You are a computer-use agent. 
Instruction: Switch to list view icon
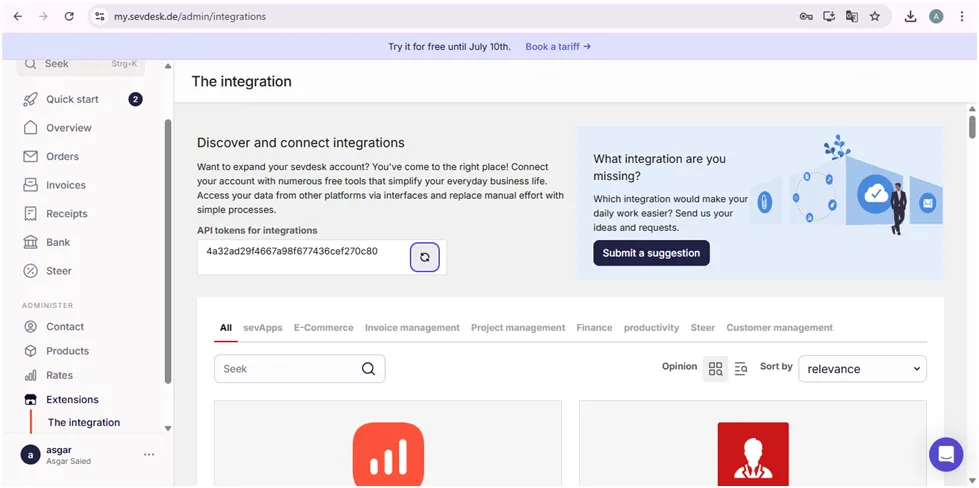741,369
